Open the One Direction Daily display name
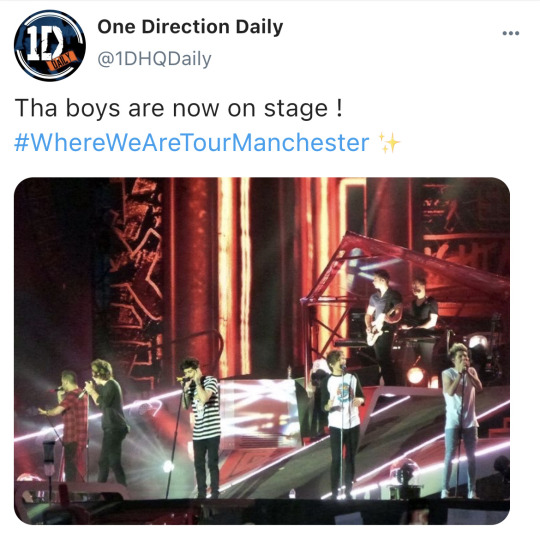540x538 pixels. [x=190, y=27]
